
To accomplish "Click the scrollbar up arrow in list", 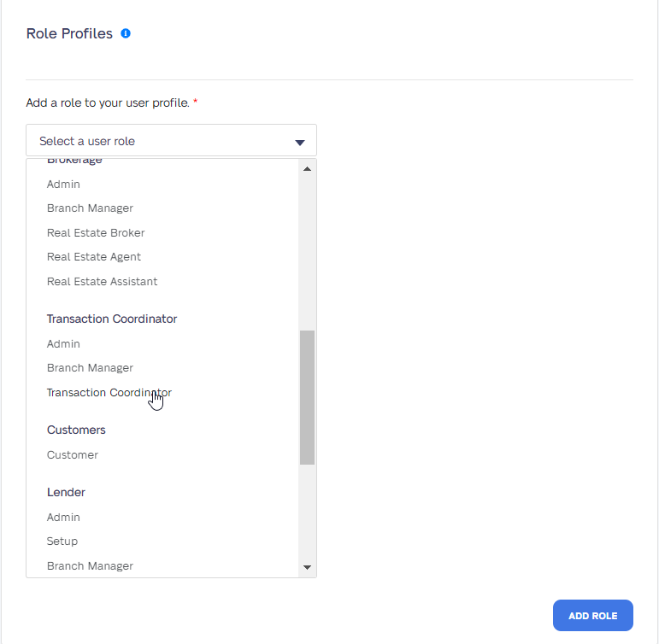I will [307, 169].
